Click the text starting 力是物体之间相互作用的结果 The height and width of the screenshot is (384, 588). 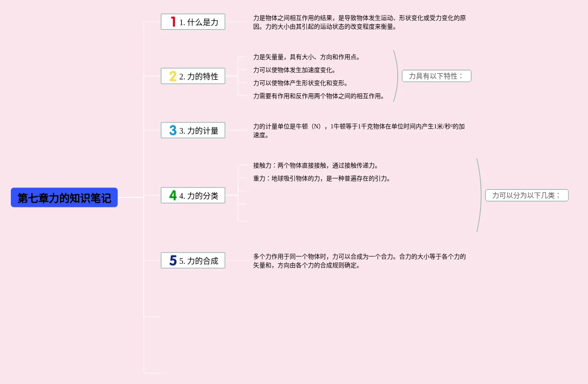coord(360,22)
